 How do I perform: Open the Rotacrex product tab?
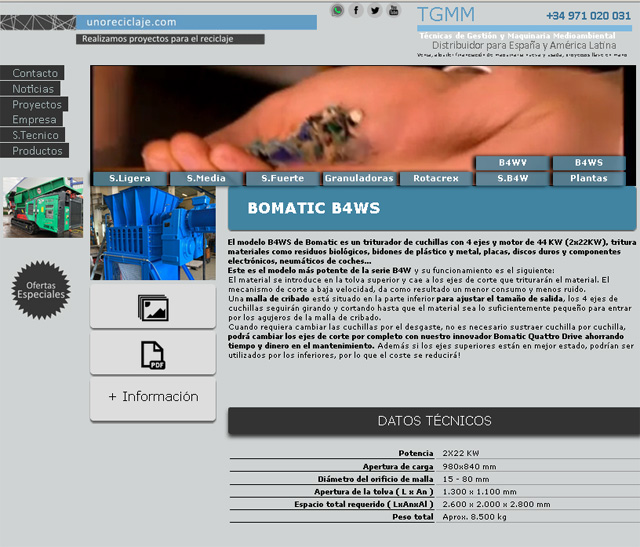click(x=435, y=179)
